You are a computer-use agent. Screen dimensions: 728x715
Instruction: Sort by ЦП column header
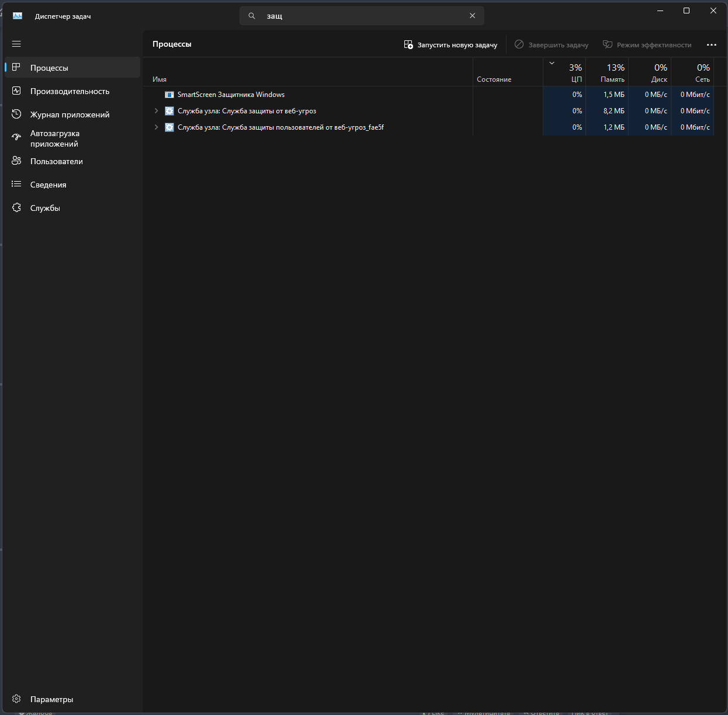tap(564, 72)
